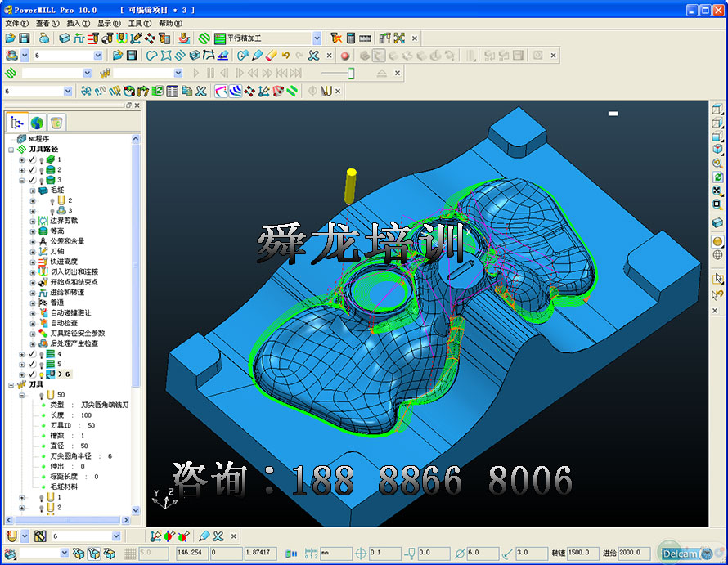Toggle the light bulb for tool 50

pyautogui.click(x=42, y=395)
